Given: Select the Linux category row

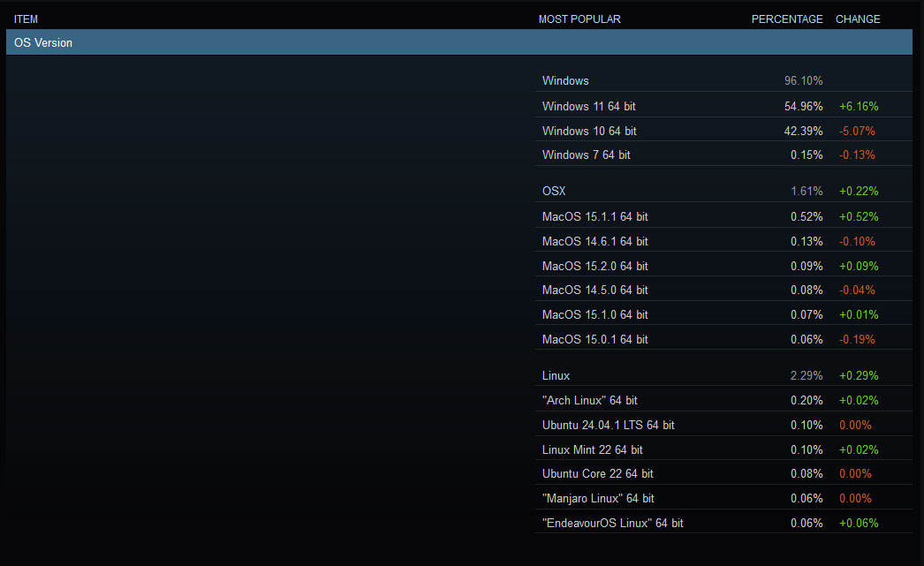Looking at the screenshot, I should pyautogui.click(x=723, y=375).
